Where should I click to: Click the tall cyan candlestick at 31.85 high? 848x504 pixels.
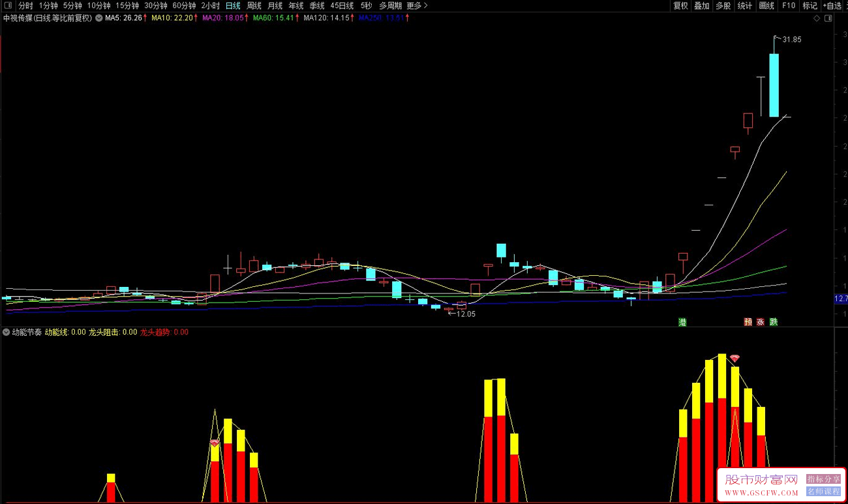pyautogui.click(x=774, y=85)
